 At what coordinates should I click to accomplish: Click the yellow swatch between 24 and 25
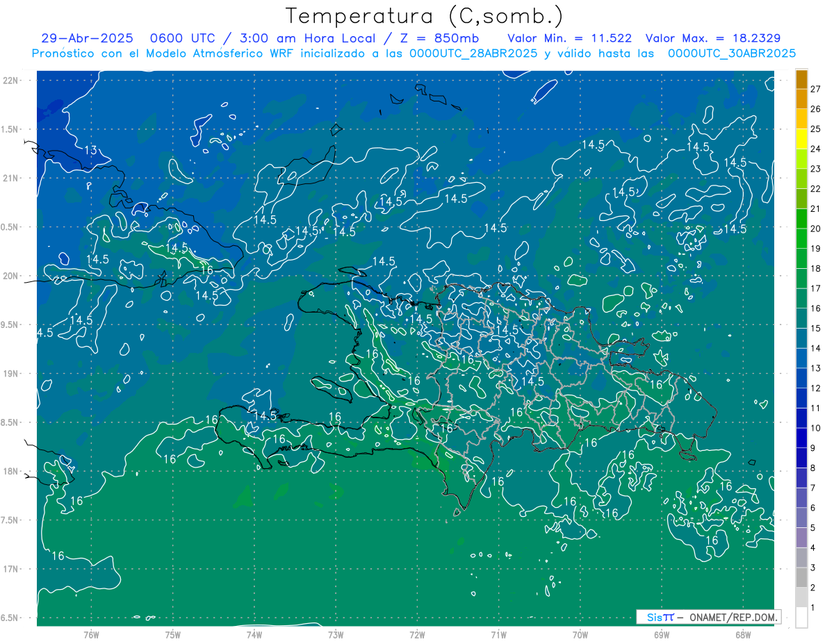coord(802,139)
